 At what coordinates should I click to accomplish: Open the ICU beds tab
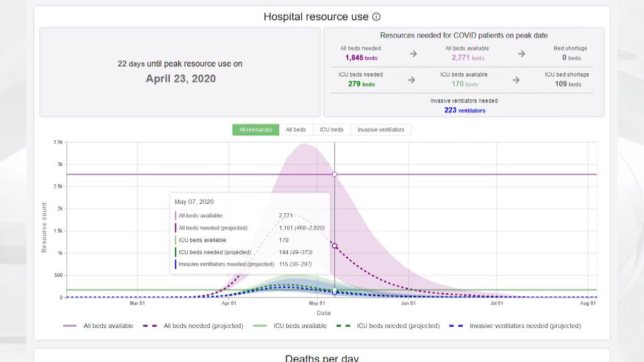pos(331,129)
